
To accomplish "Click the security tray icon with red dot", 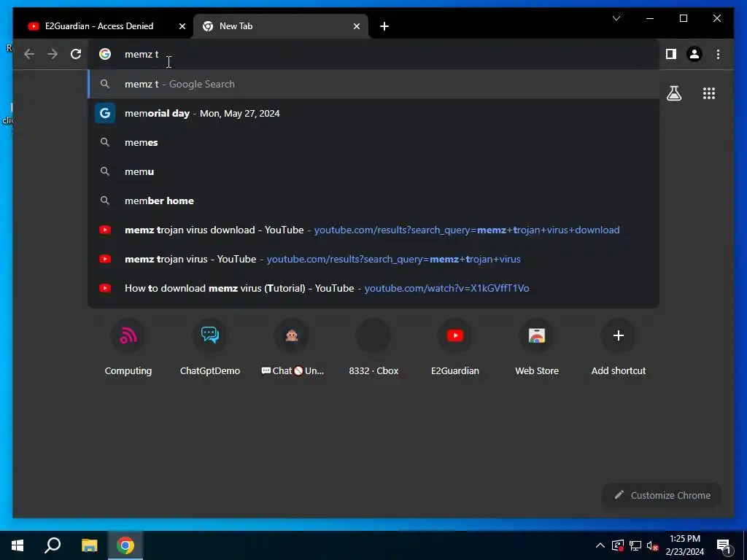I will pyautogui.click(x=617, y=545).
